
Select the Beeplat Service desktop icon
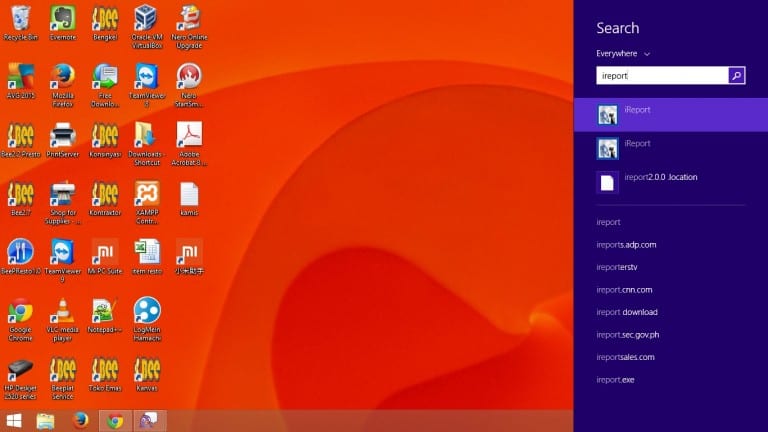pos(63,378)
